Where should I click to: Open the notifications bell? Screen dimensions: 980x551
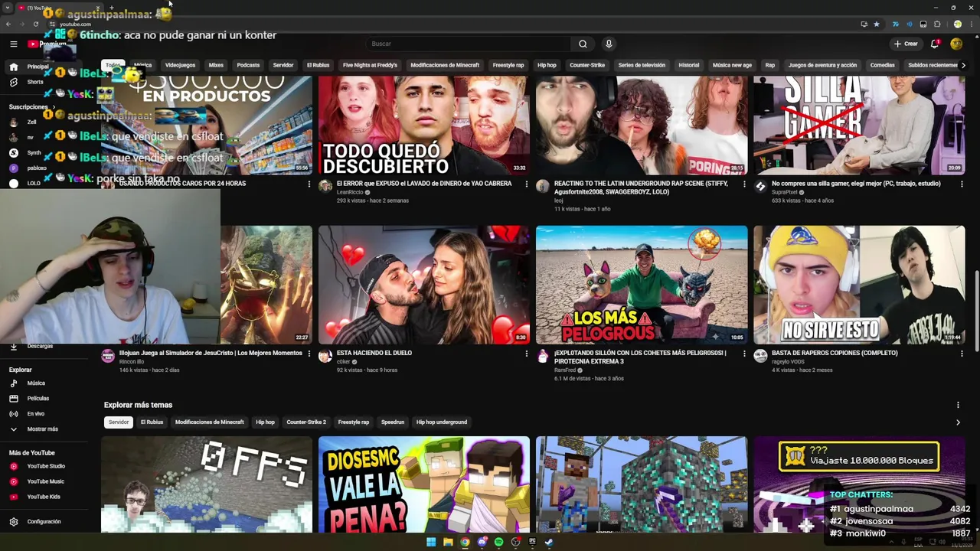pos(935,44)
